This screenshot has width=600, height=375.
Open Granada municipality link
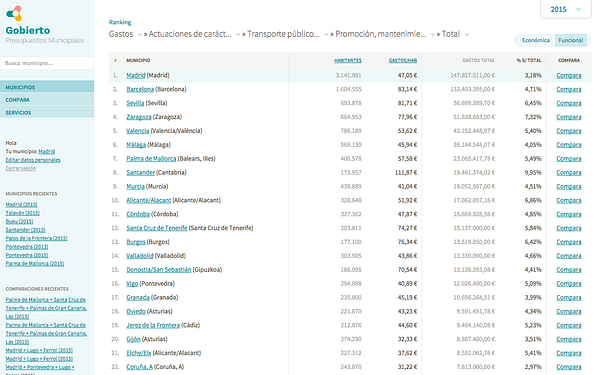(138, 297)
